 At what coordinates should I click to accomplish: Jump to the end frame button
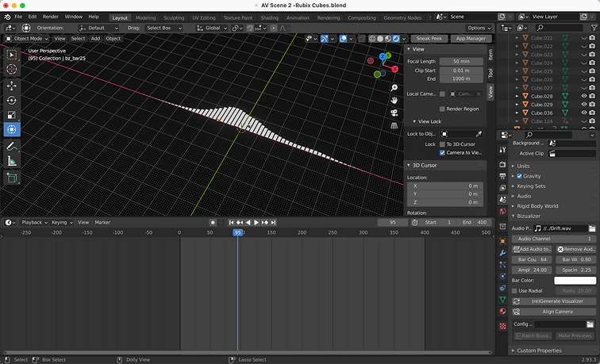coord(273,222)
